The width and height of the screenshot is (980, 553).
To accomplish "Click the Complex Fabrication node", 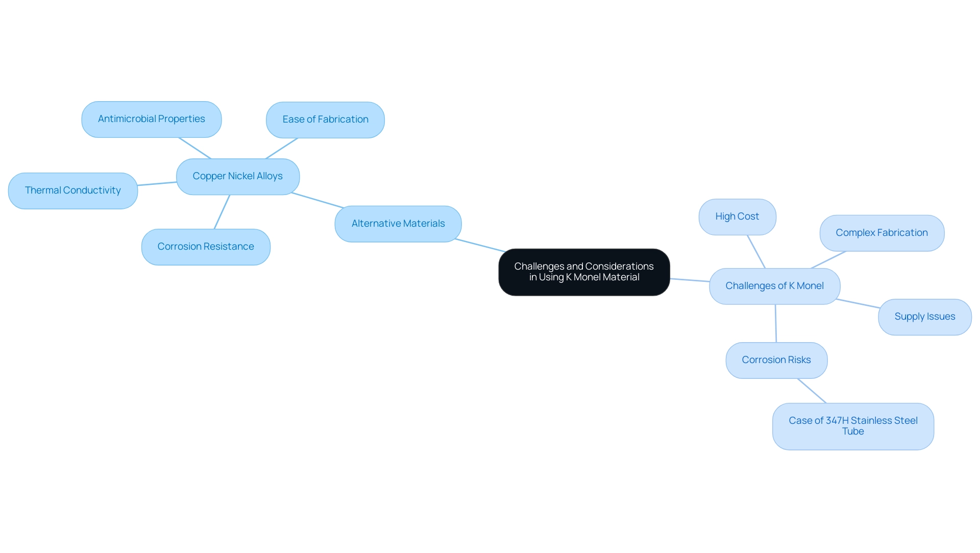I will coord(881,232).
